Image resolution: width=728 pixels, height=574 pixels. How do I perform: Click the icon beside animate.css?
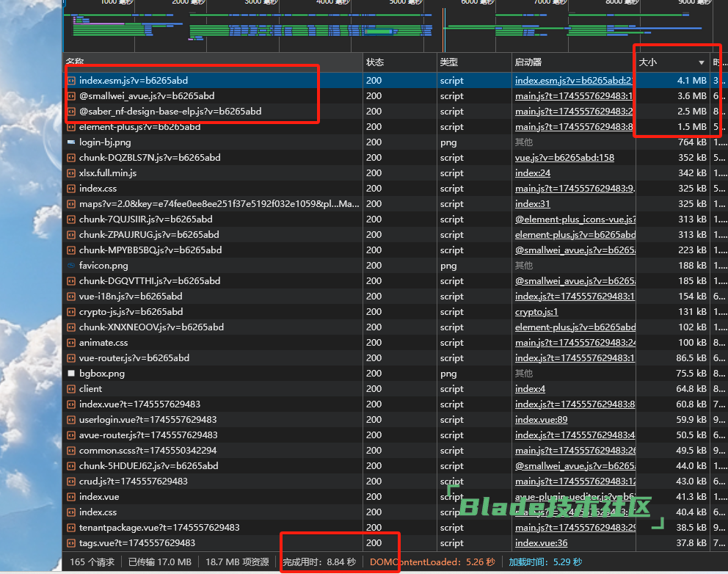click(71, 343)
